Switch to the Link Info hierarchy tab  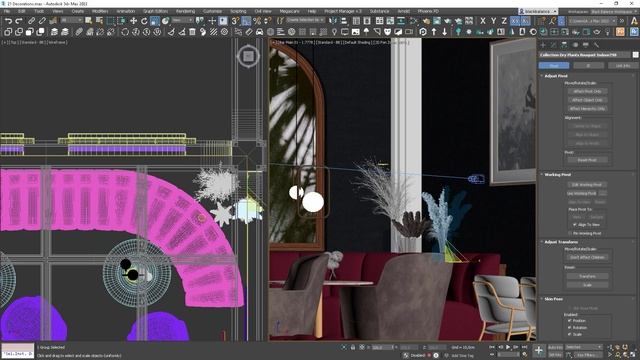tap(622, 65)
